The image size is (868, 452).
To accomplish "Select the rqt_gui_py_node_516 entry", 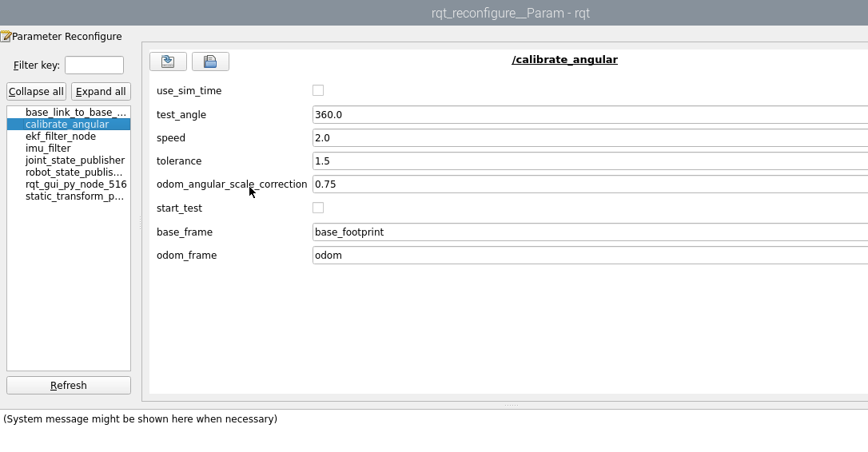I will [x=69, y=184].
